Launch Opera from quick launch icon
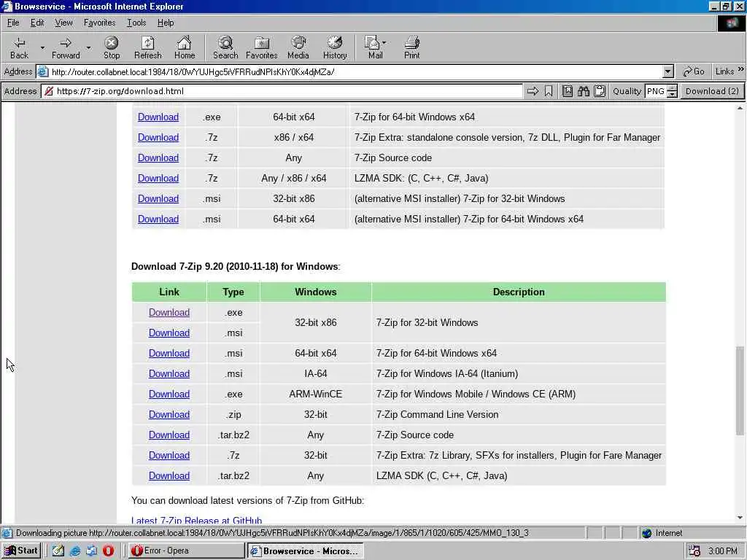 108,551
